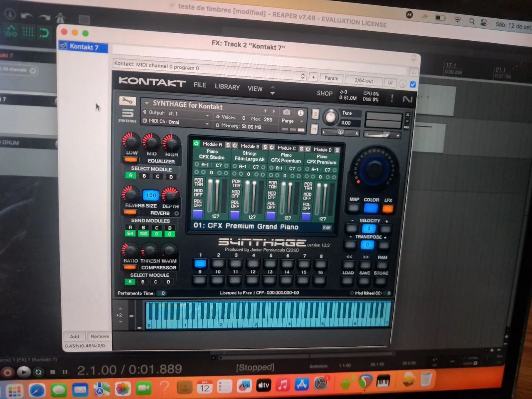This screenshot has height=399, width=532.
Task: Go to previous instrument preset arrow
Action: (x=266, y=111)
